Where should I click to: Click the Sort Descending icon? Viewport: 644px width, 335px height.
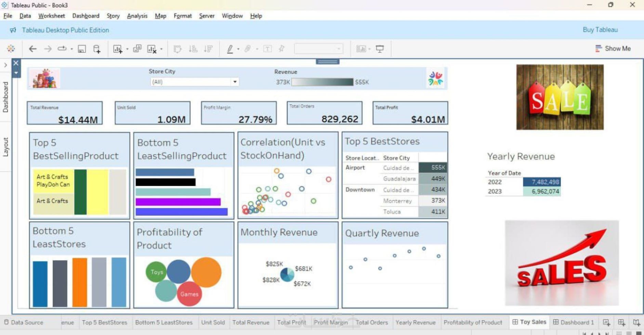[208, 49]
